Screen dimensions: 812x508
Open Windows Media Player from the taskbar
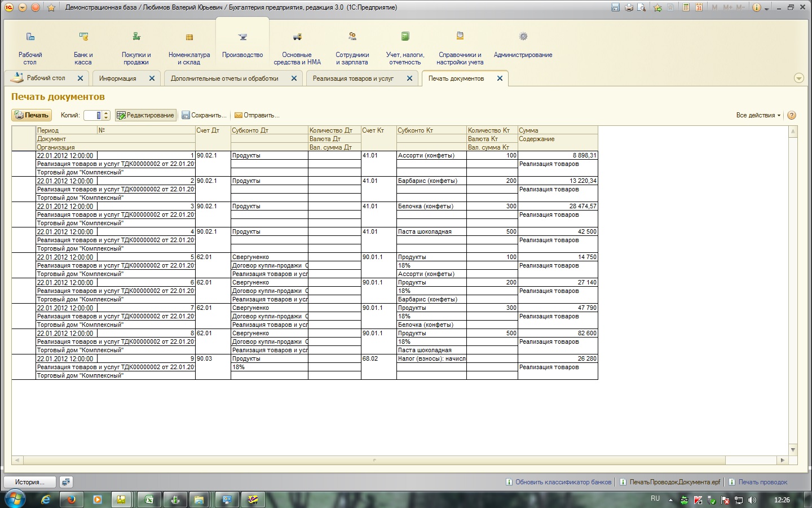coord(98,500)
